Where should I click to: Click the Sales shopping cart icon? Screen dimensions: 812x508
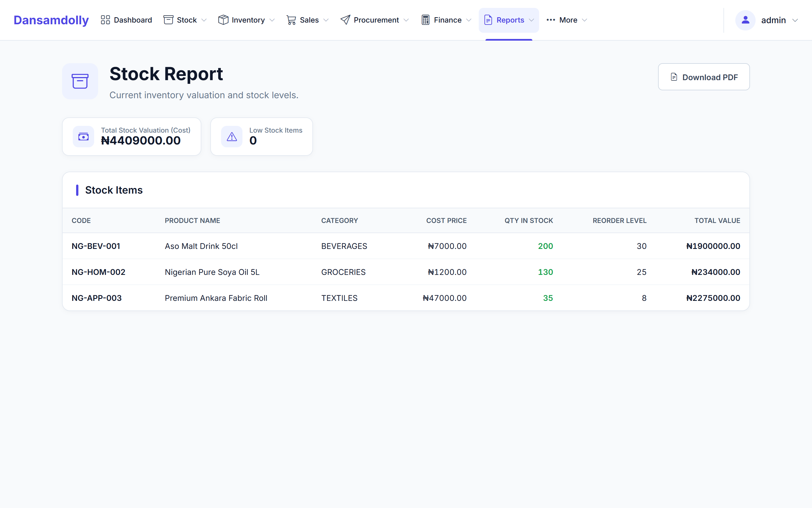pyautogui.click(x=291, y=20)
